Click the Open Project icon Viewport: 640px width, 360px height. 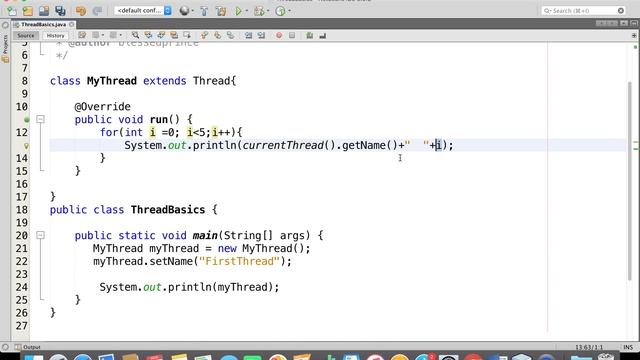tap(44, 11)
